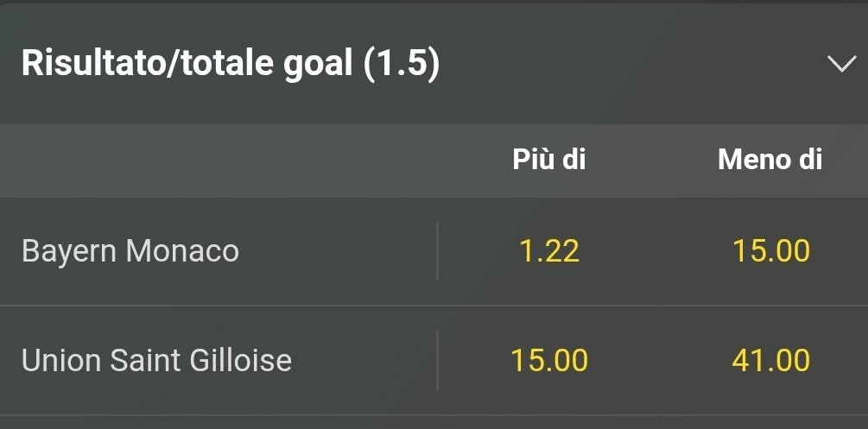Image resolution: width=868 pixels, height=429 pixels.
Task: Collapse the Risultato/totale goal market chevron
Action: point(840,64)
